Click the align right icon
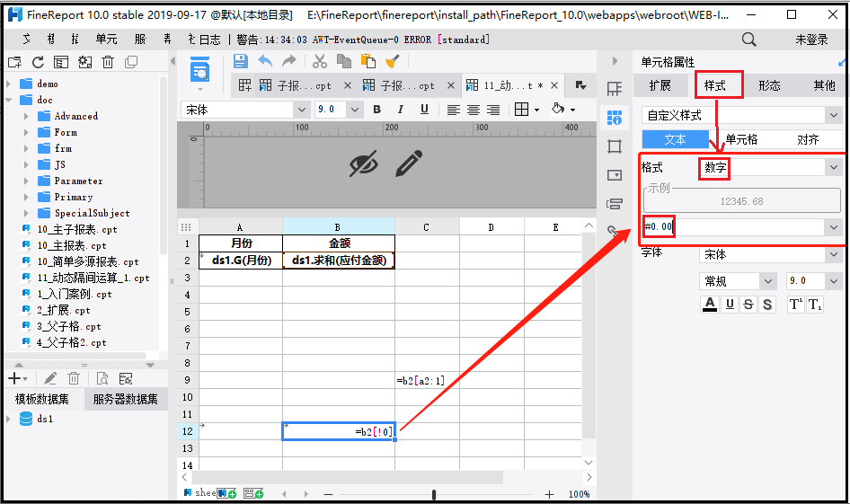Viewport: 850px width, 504px height. (493, 110)
